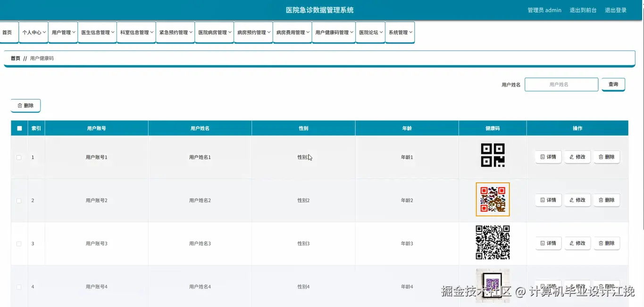This screenshot has height=307, width=644.
Task: Click the 年龄 column header
Action: pos(407,128)
